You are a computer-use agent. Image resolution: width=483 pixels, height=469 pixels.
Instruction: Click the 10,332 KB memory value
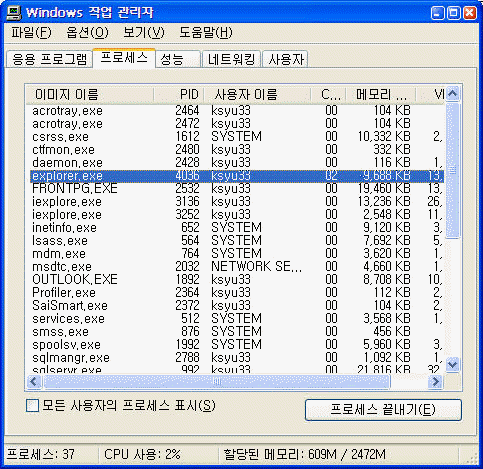click(384, 136)
